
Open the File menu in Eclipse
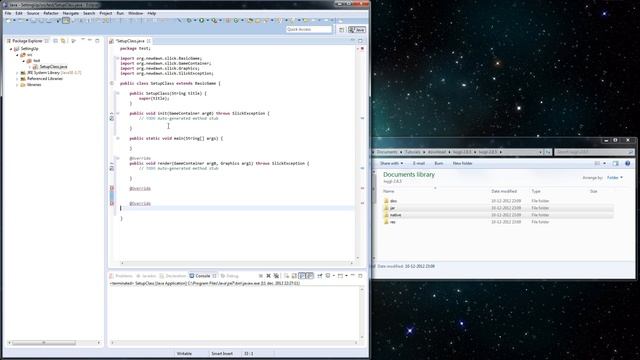(x=8, y=13)
